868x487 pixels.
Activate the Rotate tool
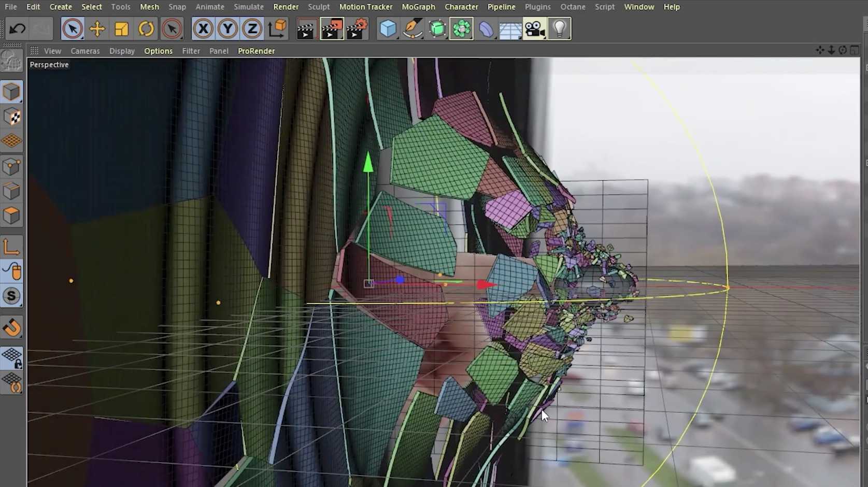coord(146,29)
